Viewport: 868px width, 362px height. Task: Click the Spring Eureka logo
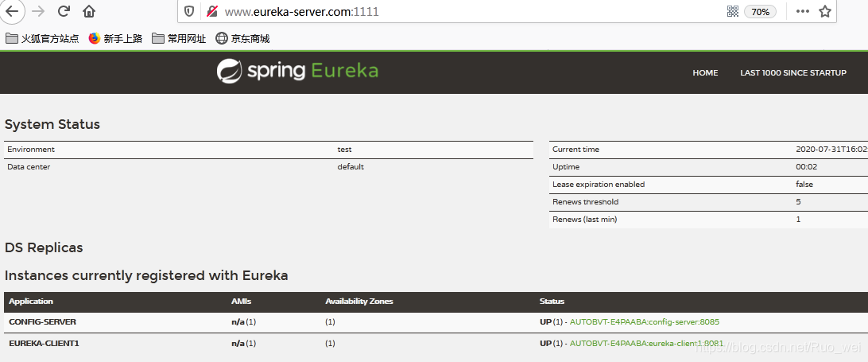297,71
